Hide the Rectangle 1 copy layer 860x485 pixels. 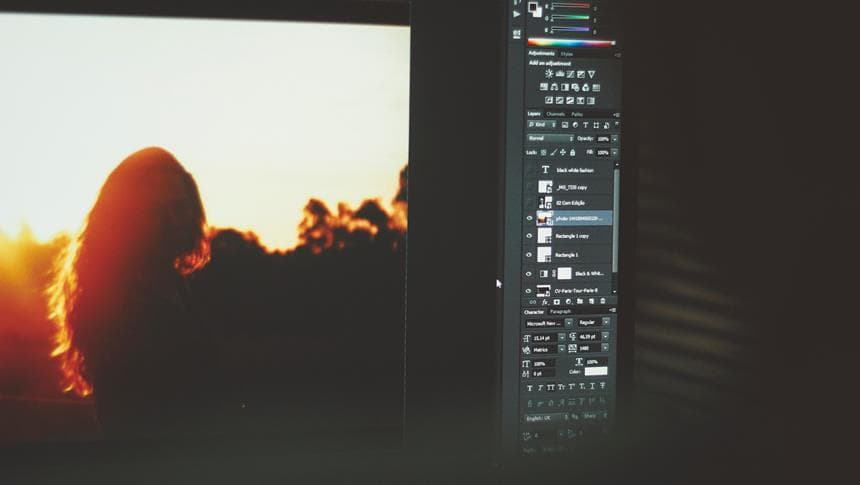click(529, 236)
